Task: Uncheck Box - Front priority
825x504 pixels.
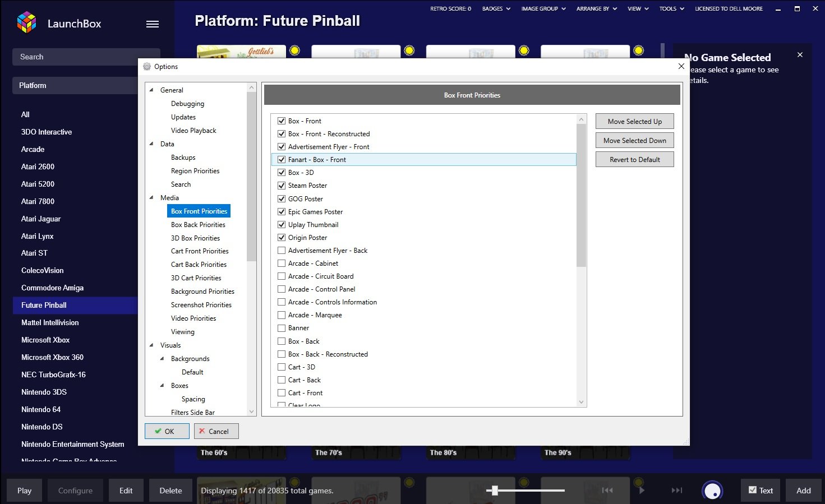Action: click(x=282, y=121)
